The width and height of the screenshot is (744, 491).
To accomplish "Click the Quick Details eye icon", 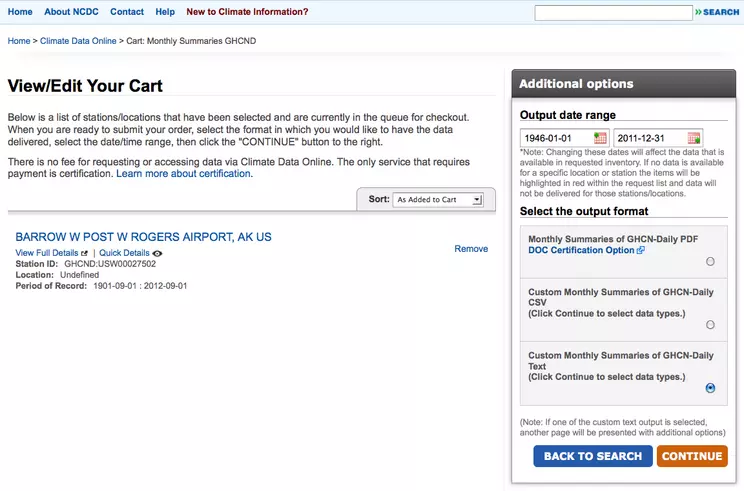I will point(157,253).
